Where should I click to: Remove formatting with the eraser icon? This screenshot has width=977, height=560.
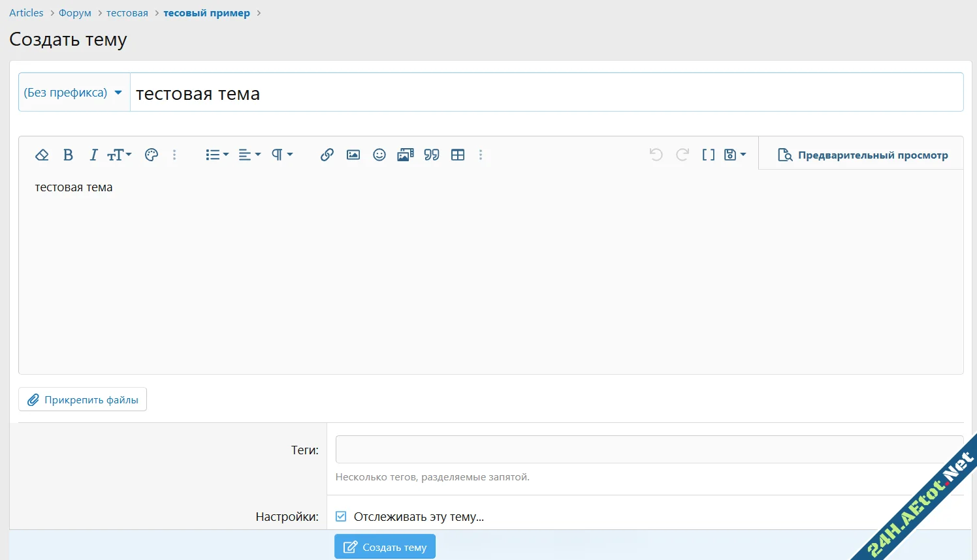(42, 155)
